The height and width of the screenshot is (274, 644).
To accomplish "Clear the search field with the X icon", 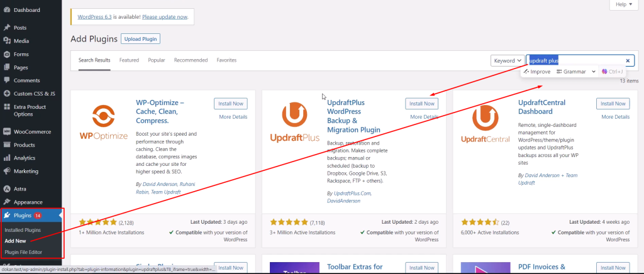I will (628, 61).
